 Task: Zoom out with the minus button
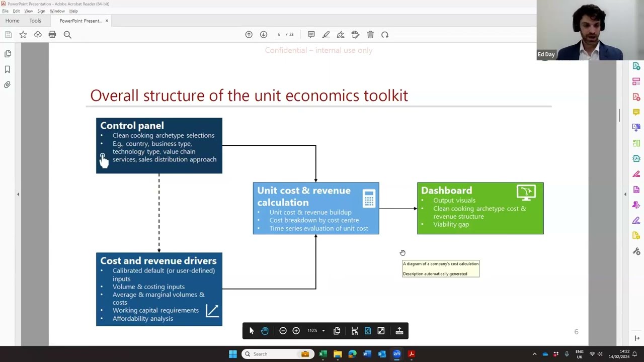(283, 331)
